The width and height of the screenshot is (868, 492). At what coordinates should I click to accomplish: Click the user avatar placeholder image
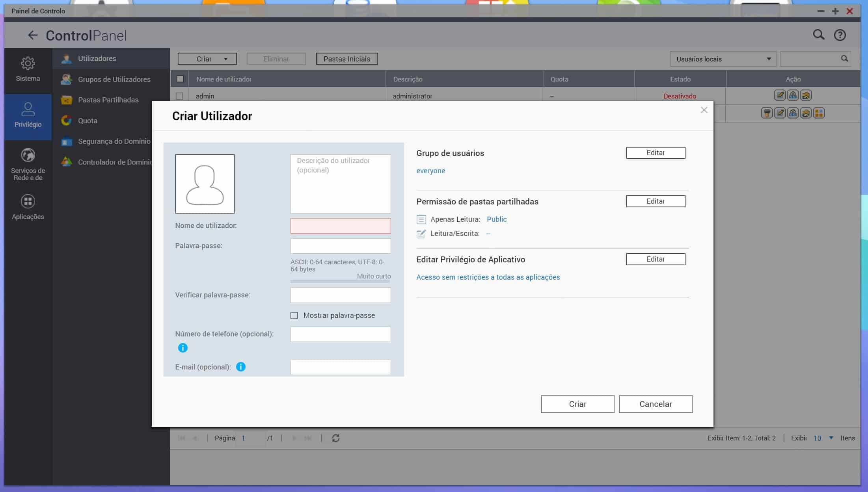point(205,184)
